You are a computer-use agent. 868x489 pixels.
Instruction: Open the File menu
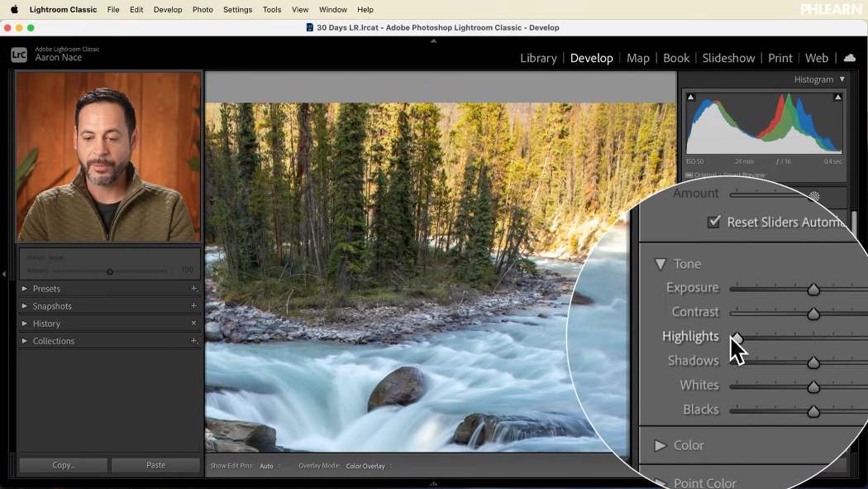point(113,9)
